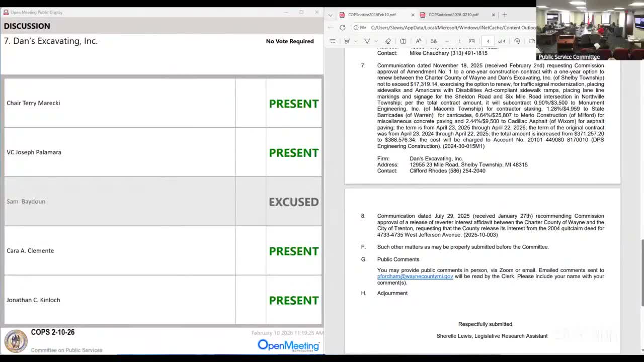Screen dimensions: 644x362
Task: Click the PDF translate icon
Action: tap(433, 41)
